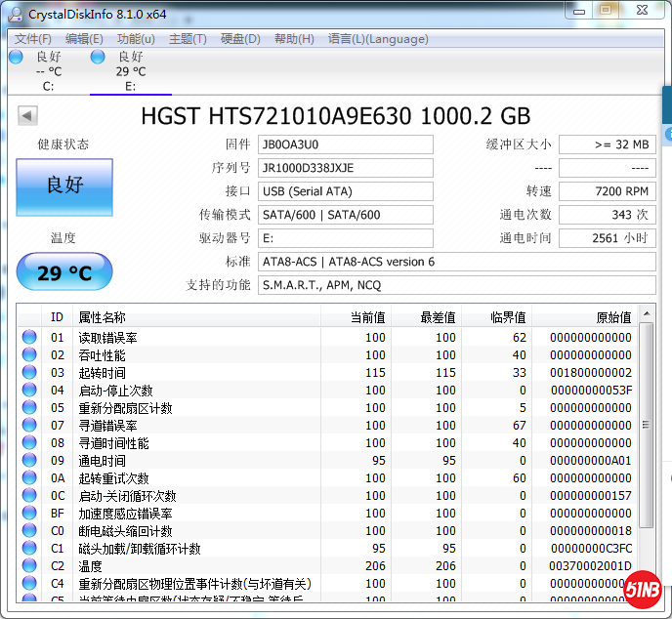The image size is (672, 619).
Task: Select the C: drive status icon
Action: point(17,57)
